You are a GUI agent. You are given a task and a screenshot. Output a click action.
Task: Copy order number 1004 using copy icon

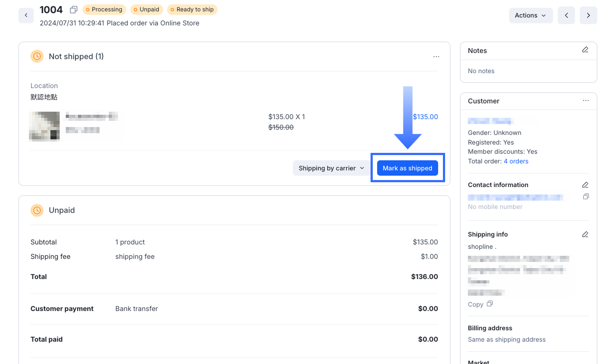click(74, 10)
